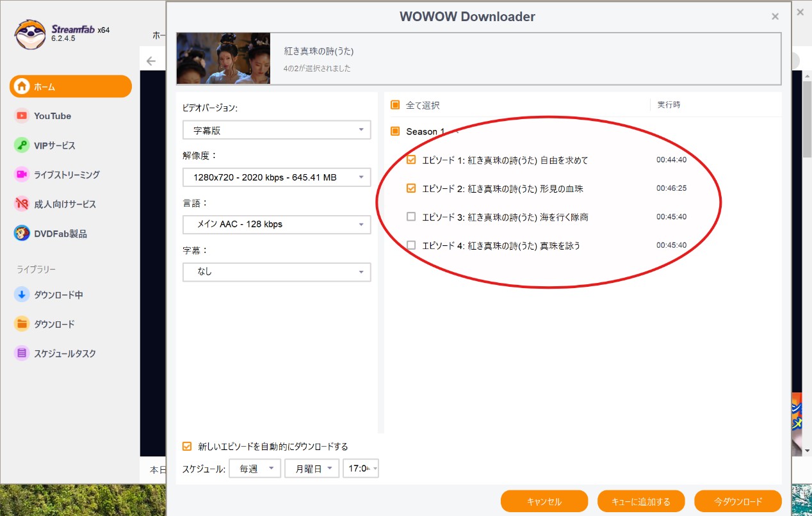This screenshot has width=812, height=516.
Task: Click the 紅き真珠の詩(うた) title text
Action: tap(319, 51)
